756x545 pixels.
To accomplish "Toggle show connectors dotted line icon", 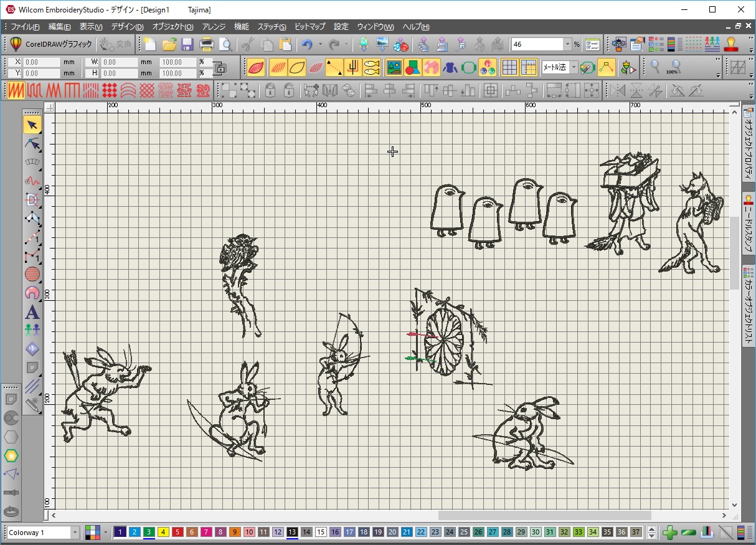I will [334, 67].
